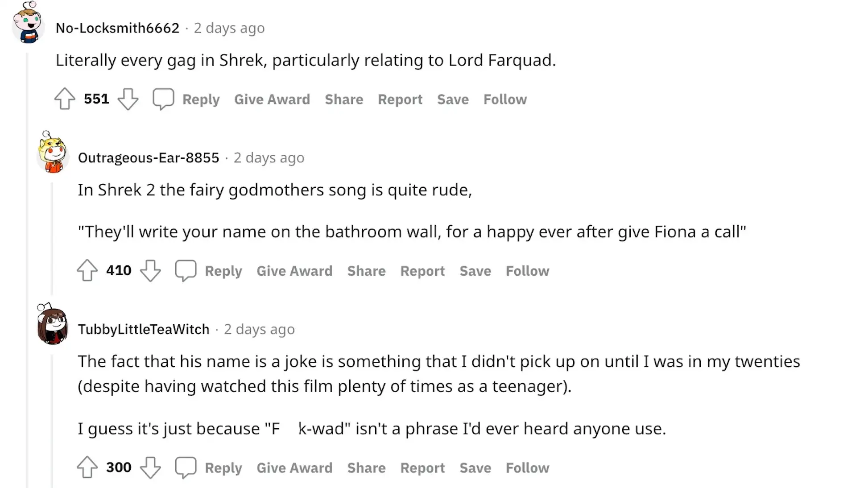Upvote Outrageous-Ear-8855's fairy godmother comment

[87, 270]
